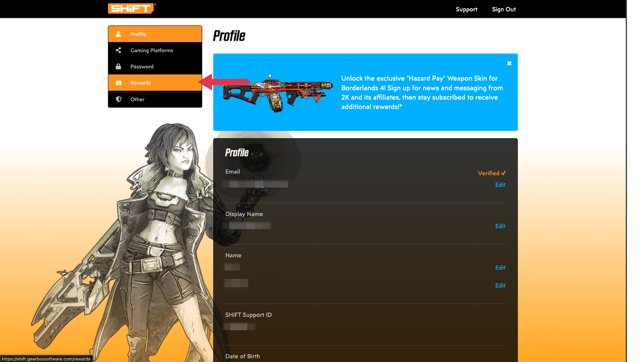Click the Email label
This screenshot has width=644, height=362.
232,172
